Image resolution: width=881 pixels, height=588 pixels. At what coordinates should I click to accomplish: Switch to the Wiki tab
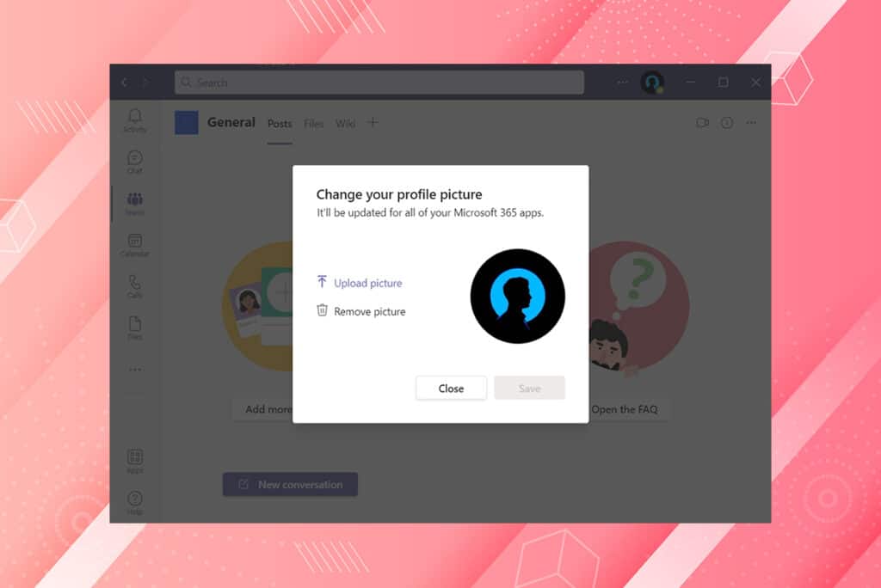point(345,124)
